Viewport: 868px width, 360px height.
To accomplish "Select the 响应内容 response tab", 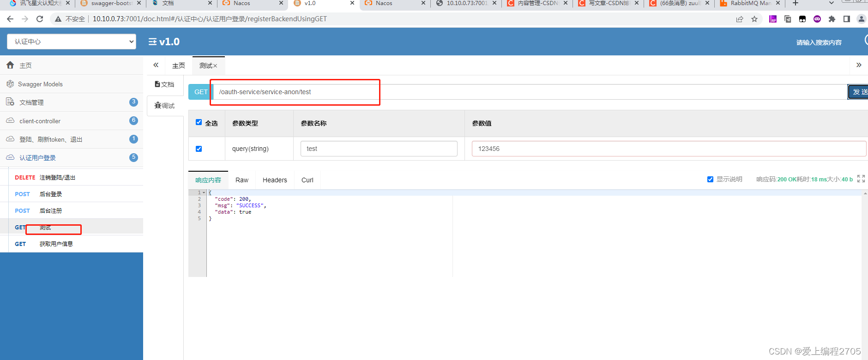I will [208, 180].
